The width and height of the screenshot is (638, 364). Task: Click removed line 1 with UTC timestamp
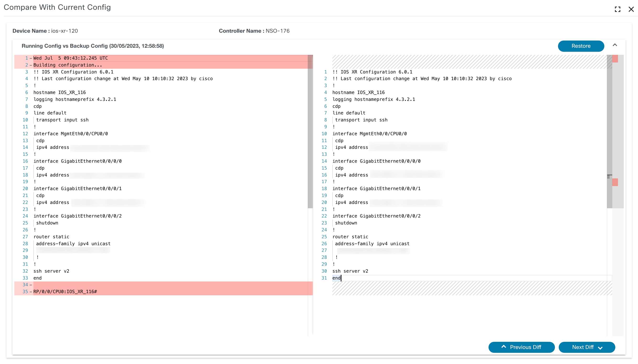[70, 58]
